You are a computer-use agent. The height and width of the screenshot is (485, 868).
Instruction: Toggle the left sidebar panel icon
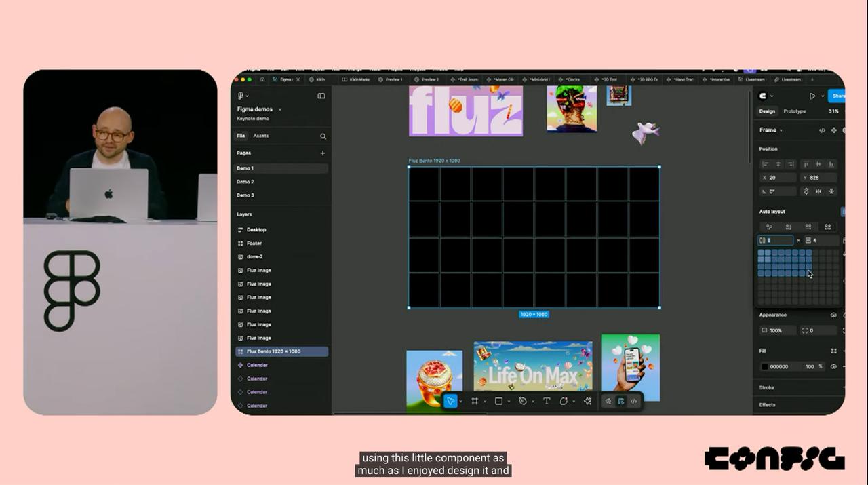(321, 96)
